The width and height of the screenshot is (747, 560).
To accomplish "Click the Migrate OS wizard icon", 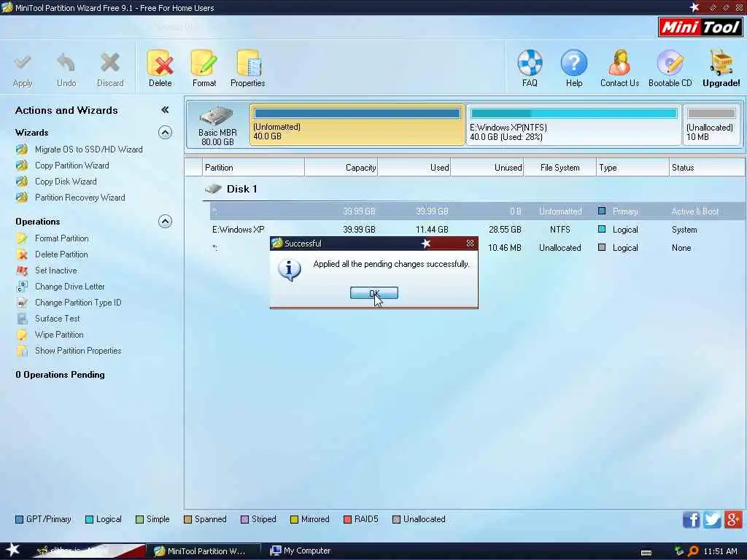I will click(x=22, y=149).
